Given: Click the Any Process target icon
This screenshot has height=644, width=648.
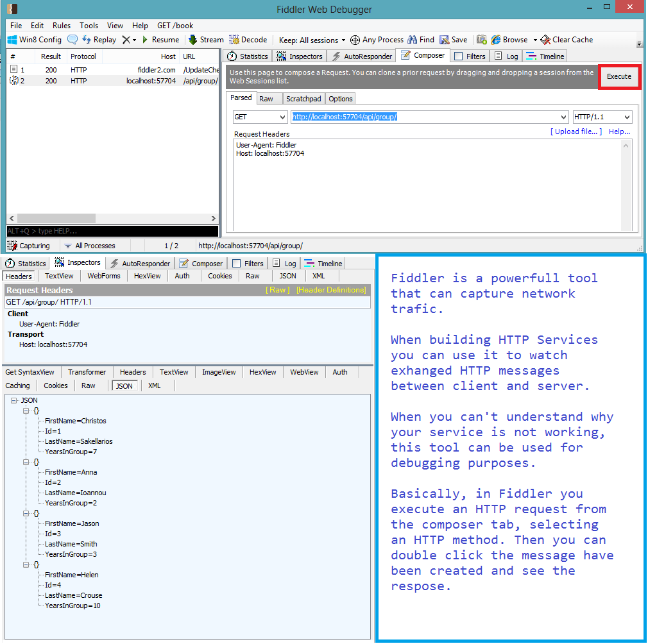Looking at the screenshot, I should [355, 40].
